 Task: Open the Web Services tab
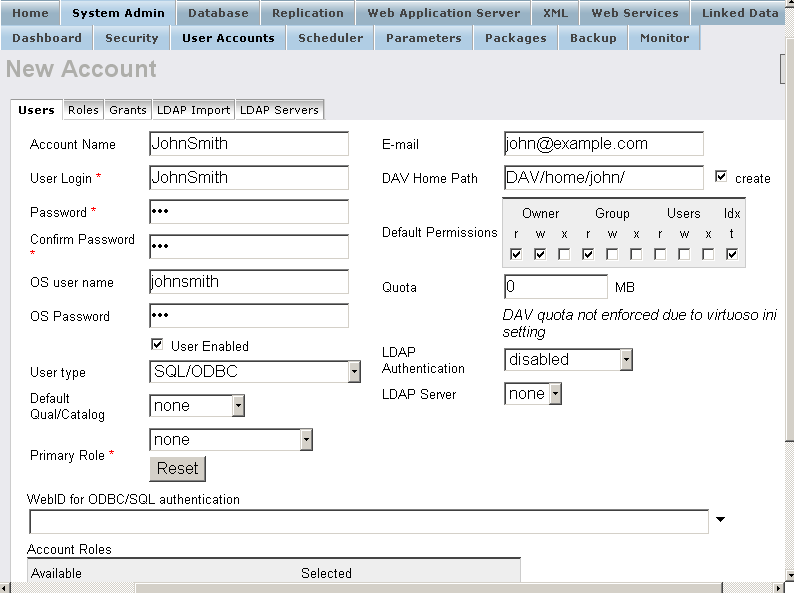[x=635, y=13]
